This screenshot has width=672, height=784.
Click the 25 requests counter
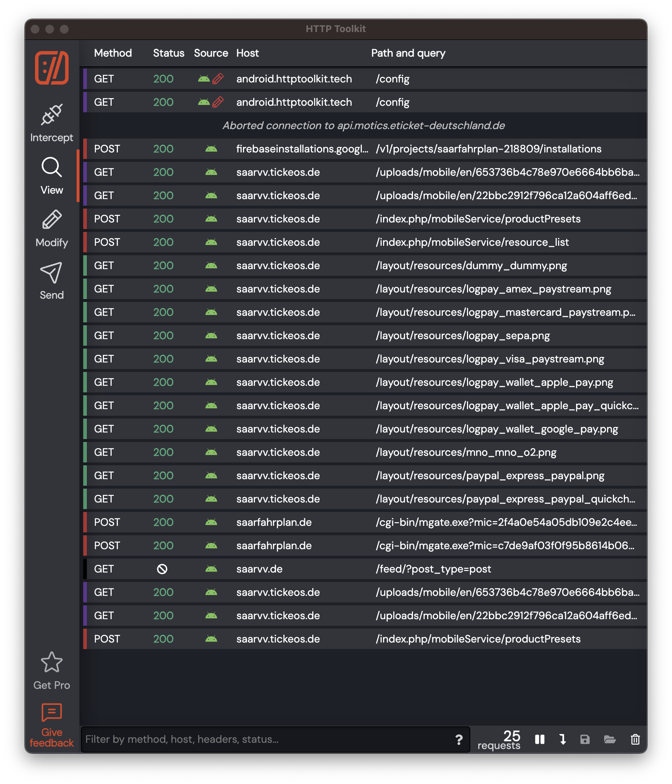click(499, 740)
